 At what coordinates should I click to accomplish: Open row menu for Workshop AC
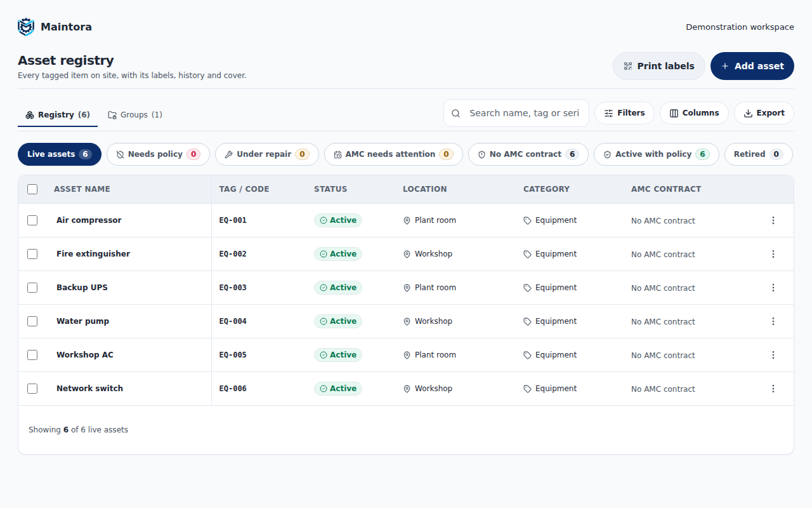(773, 355)
